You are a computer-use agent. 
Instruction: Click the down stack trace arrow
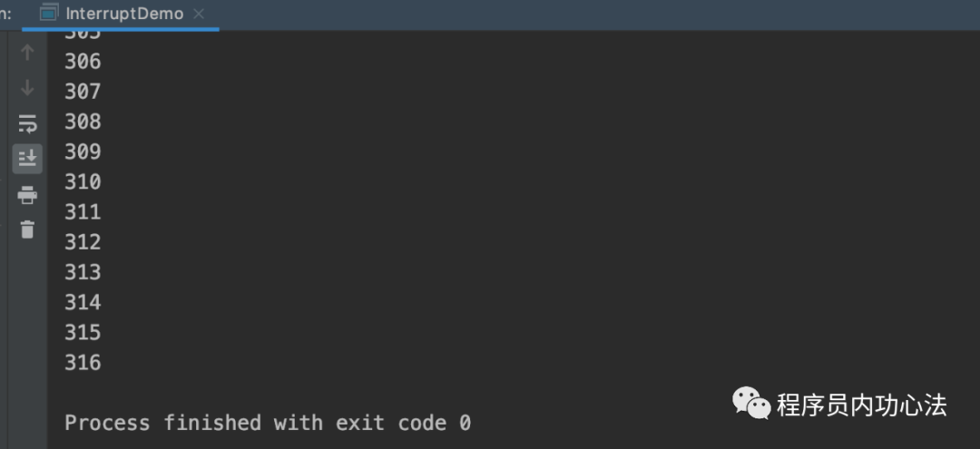(27, 88)
